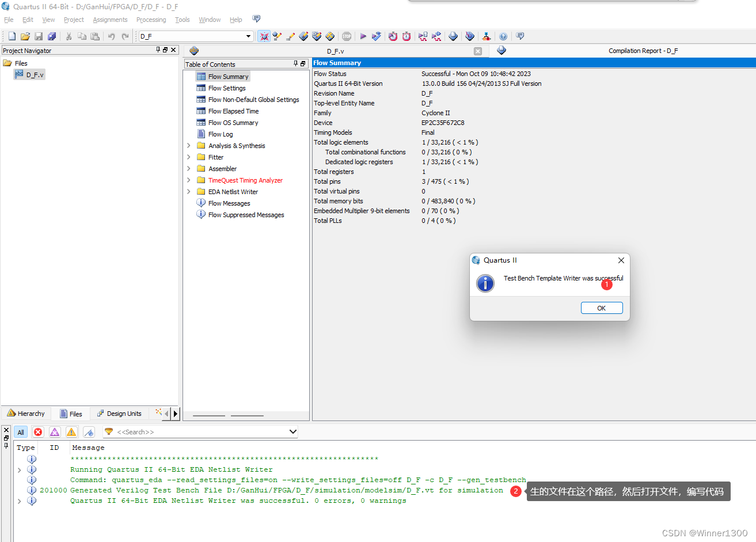Switch to the Hierarchy tab

[26, 414]
